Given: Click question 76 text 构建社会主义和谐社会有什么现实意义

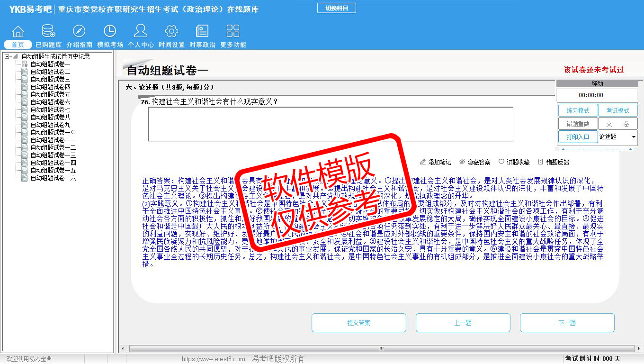Looking at the screenshot, I should coord(215,101).
